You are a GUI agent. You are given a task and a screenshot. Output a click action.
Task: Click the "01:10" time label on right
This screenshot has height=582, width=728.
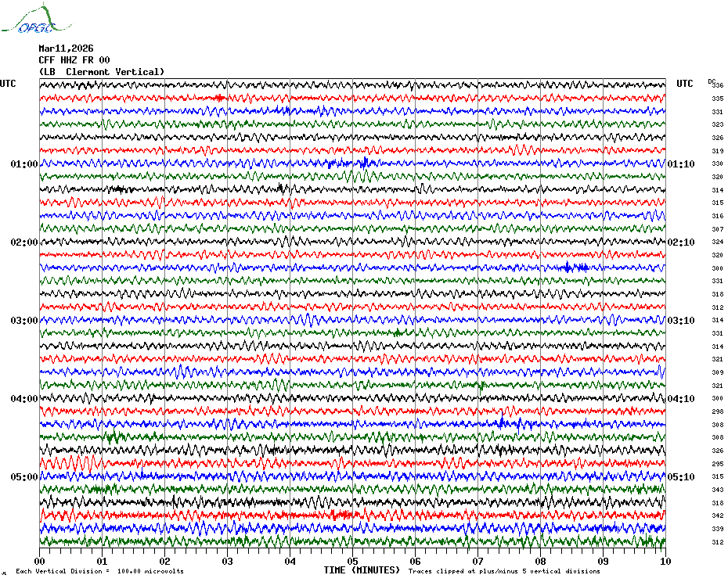click(x=681, y=164)
